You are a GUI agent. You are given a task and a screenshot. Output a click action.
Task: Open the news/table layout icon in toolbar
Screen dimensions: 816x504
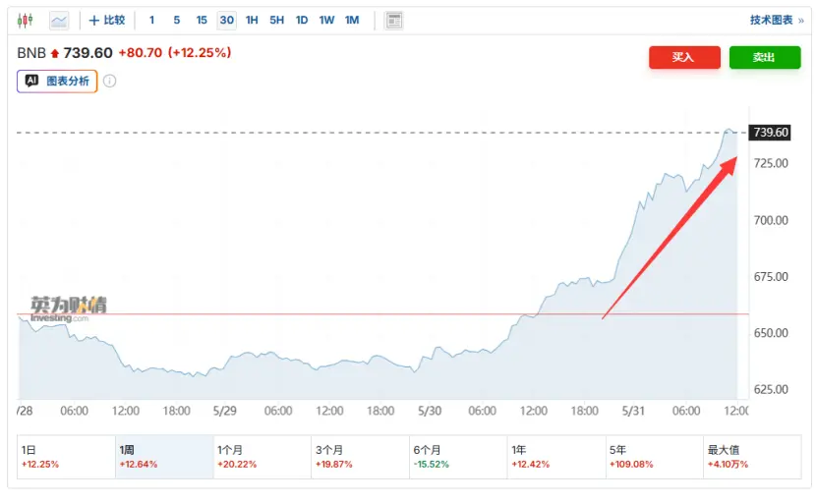(x=394, y=21)
